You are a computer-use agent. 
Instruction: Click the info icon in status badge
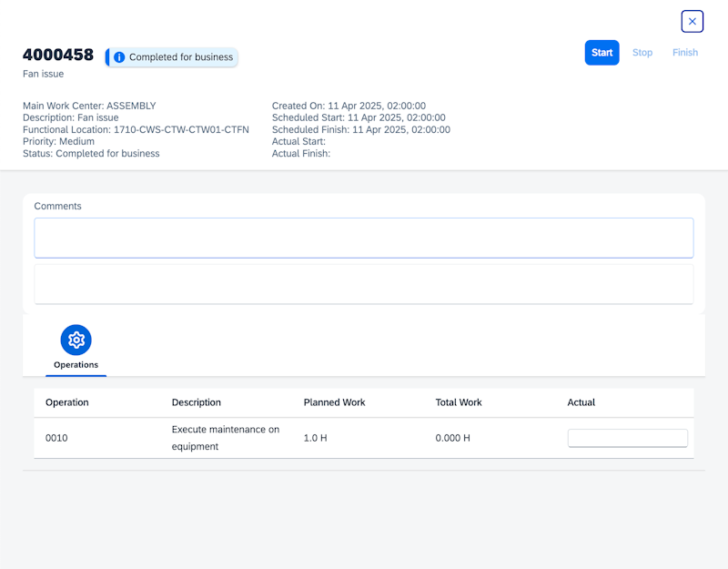pyautogui.click(x=119, y=57)
